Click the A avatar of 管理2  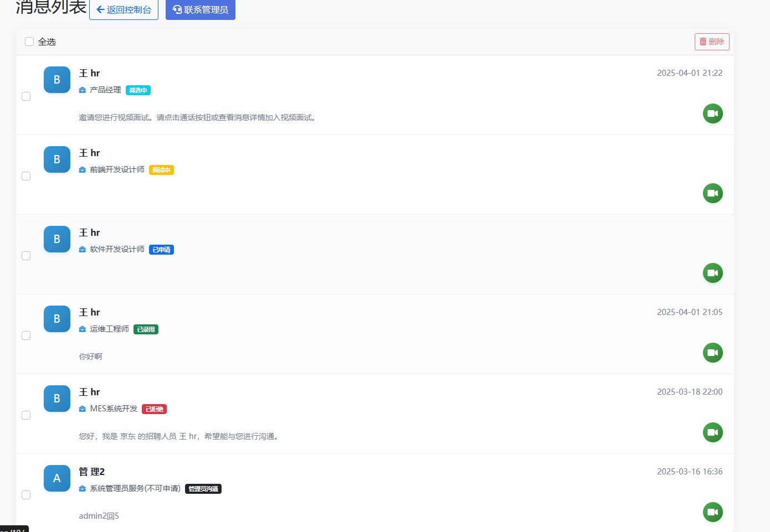click(57, 478)
